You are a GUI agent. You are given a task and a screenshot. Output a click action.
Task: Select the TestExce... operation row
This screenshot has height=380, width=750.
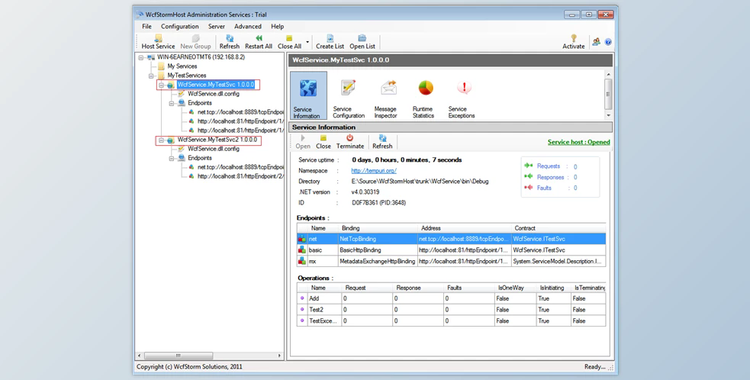(451, 321)
